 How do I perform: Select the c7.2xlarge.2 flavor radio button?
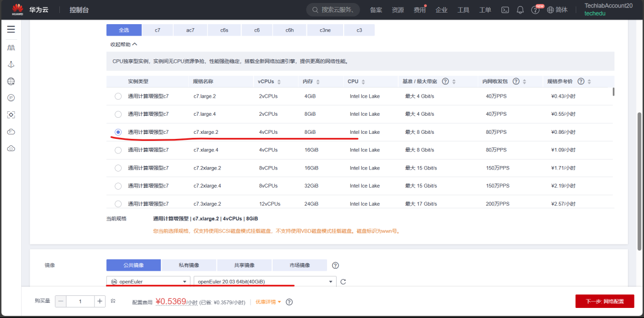click(x=118, y=168)
